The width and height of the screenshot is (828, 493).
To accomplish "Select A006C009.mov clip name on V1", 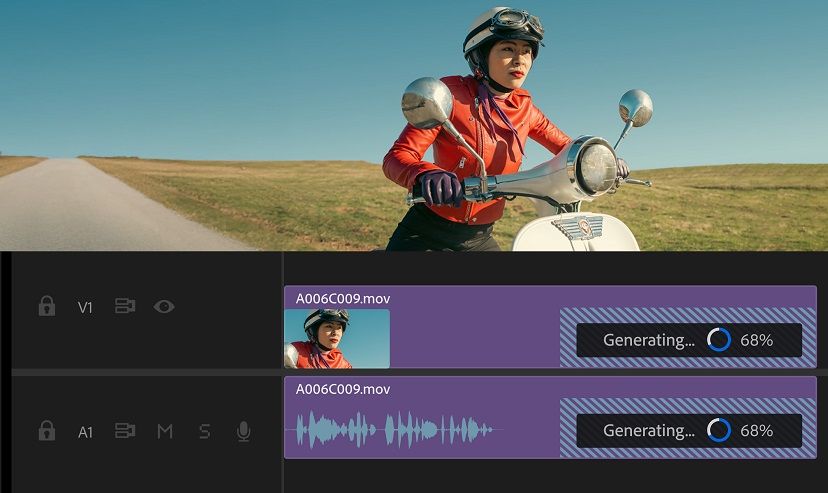I will [343, 298].
